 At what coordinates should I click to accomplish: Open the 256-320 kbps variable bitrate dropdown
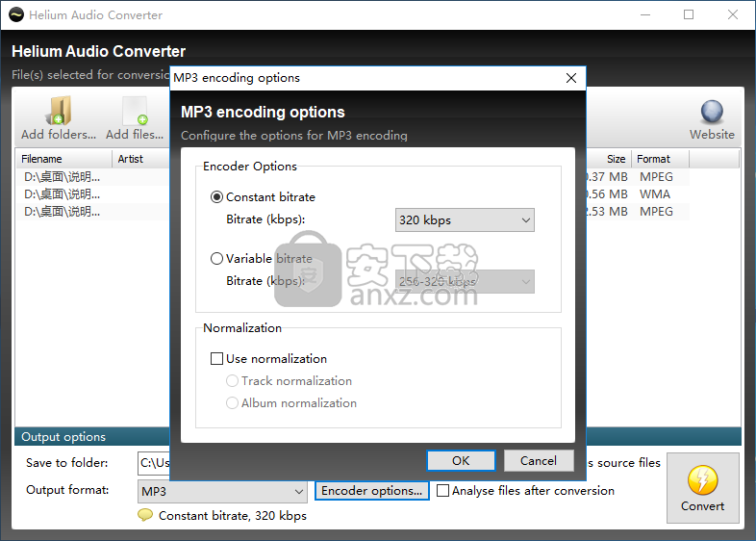[465, 281]
